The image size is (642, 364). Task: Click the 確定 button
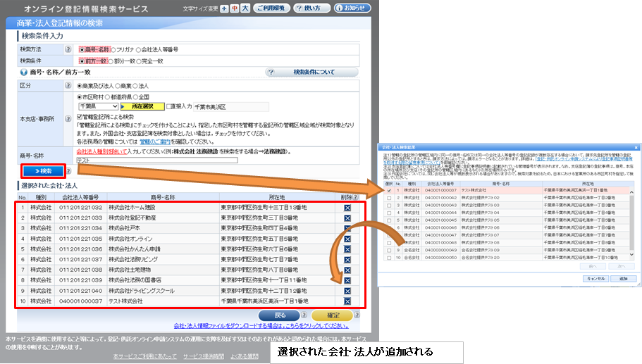(x=332, y=315)
